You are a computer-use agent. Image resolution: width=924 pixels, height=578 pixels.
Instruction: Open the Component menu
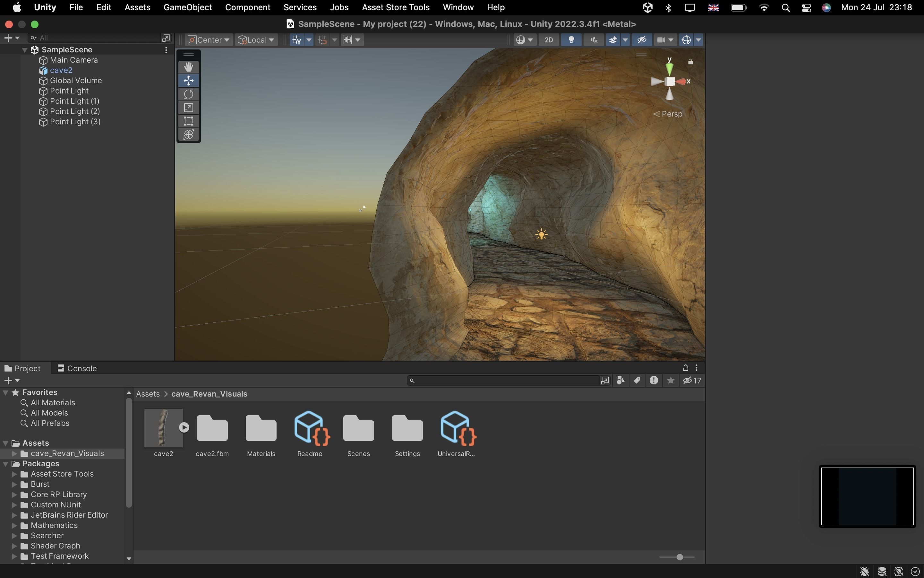(x=247, y=8)
